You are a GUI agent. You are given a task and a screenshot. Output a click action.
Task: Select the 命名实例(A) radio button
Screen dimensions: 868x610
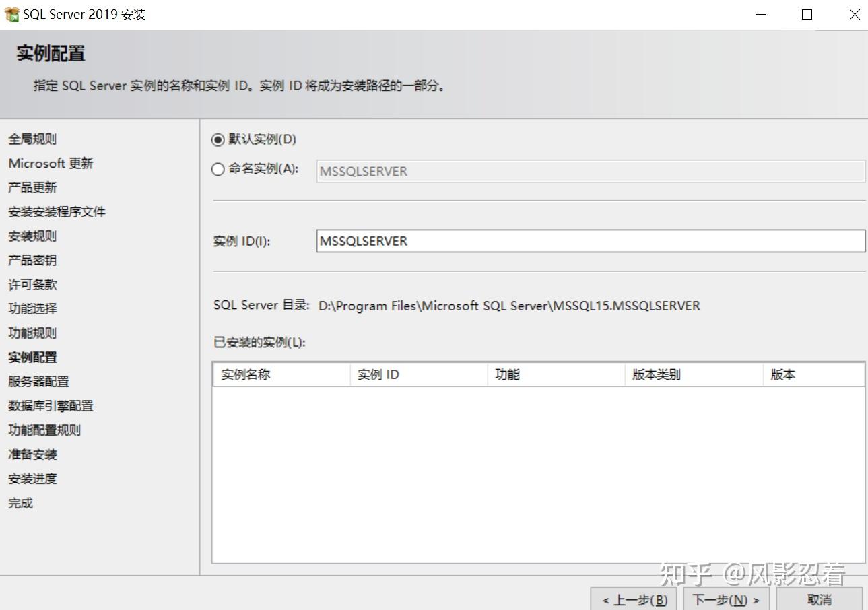tap(218, 169)
